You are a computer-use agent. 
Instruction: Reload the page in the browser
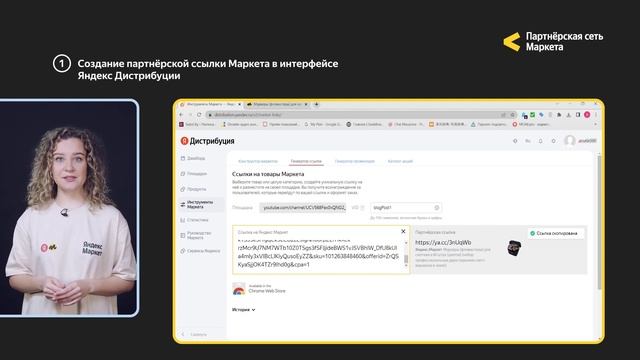click(x=199, y=115)
